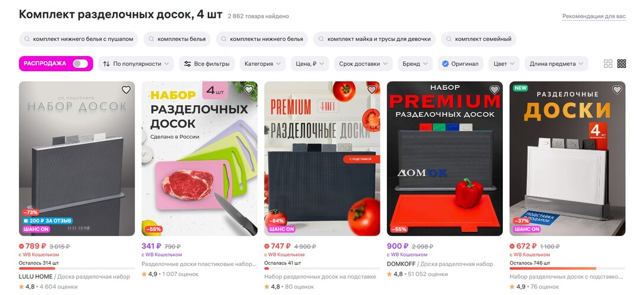Toggle the Оригинал filter checkbox
Screen dimensions: 644x295
(445, 64)
